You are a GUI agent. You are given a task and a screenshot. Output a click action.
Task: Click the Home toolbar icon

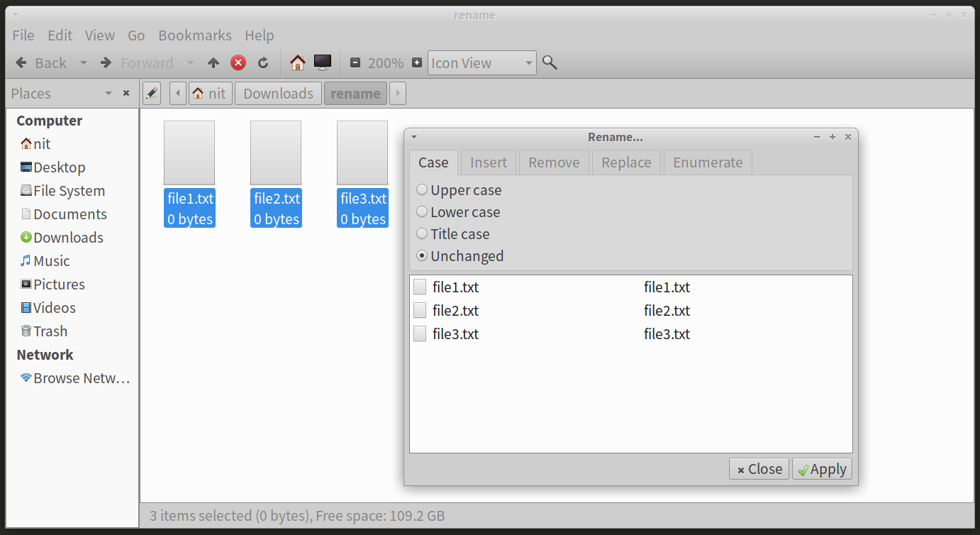[x=297, y=62]
